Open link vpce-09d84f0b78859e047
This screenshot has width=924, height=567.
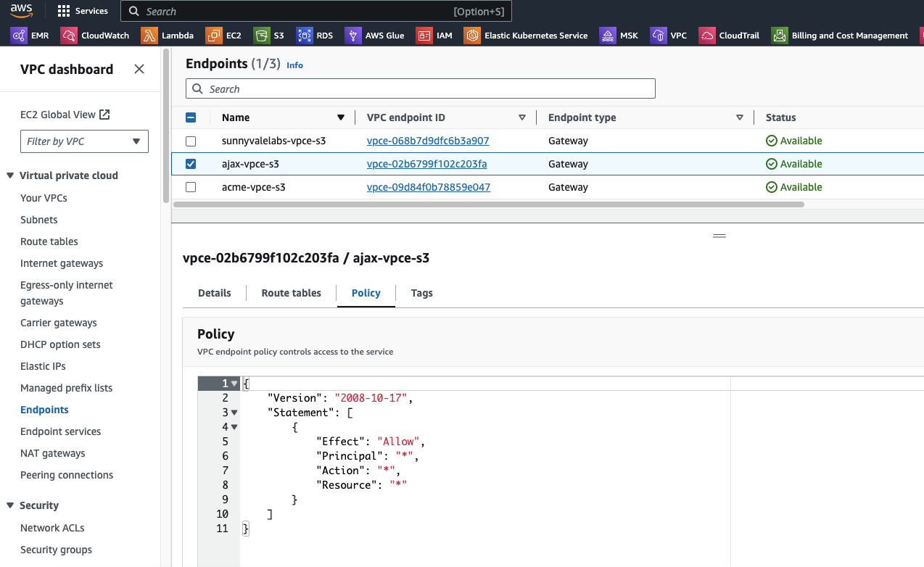click(x=429, y=187)
